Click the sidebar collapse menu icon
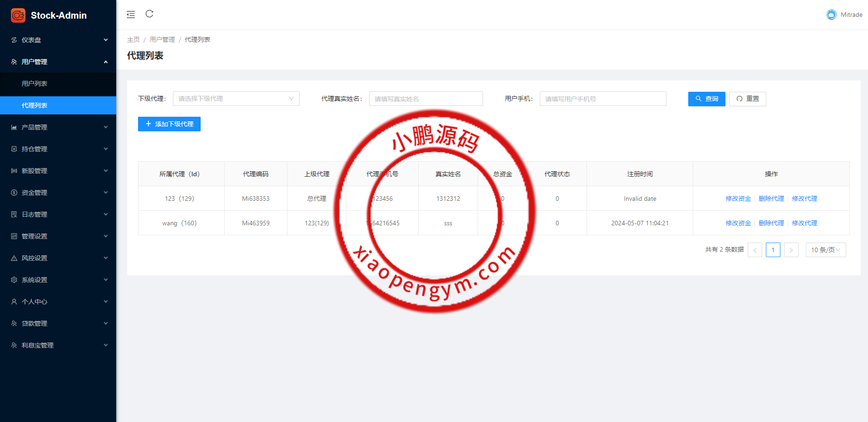868x422 pixels. point(131,15)
